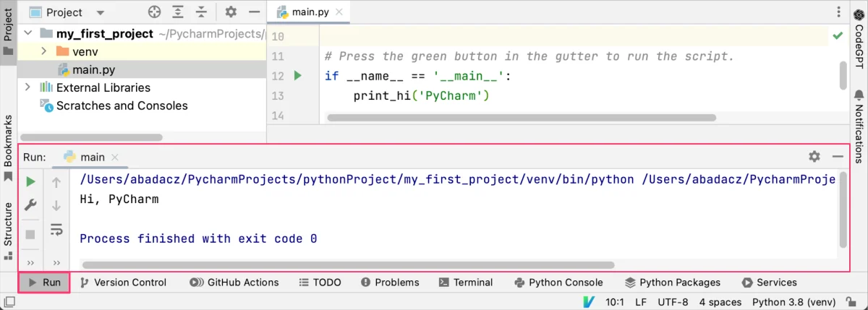Open the Python Console tool window

point(558,283)
